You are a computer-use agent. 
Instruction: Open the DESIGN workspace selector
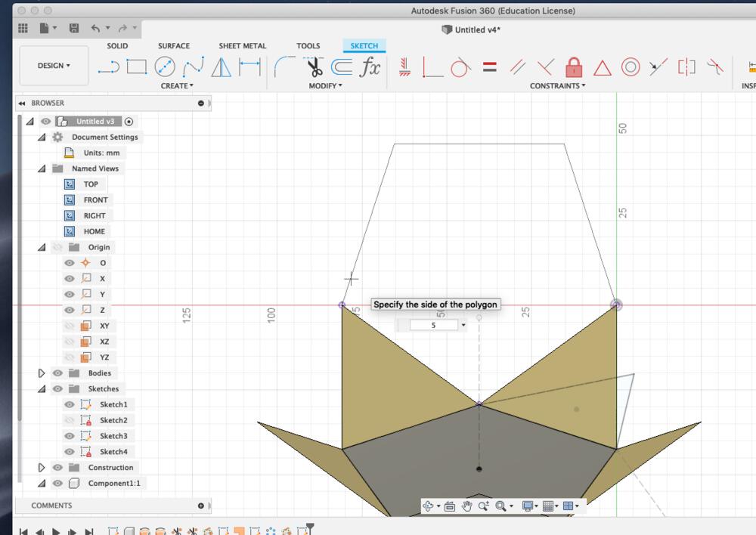pyautogui.click(x=51, y=65)
